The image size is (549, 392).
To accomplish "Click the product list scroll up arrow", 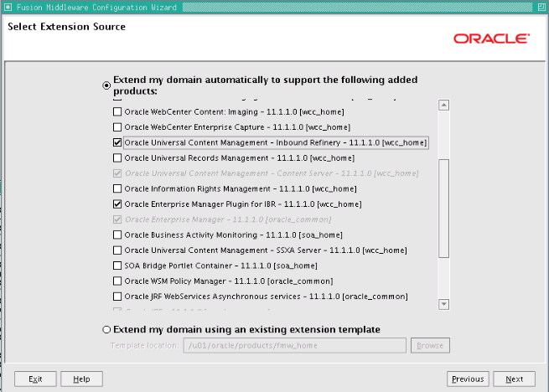I will (x=443, y=105).
